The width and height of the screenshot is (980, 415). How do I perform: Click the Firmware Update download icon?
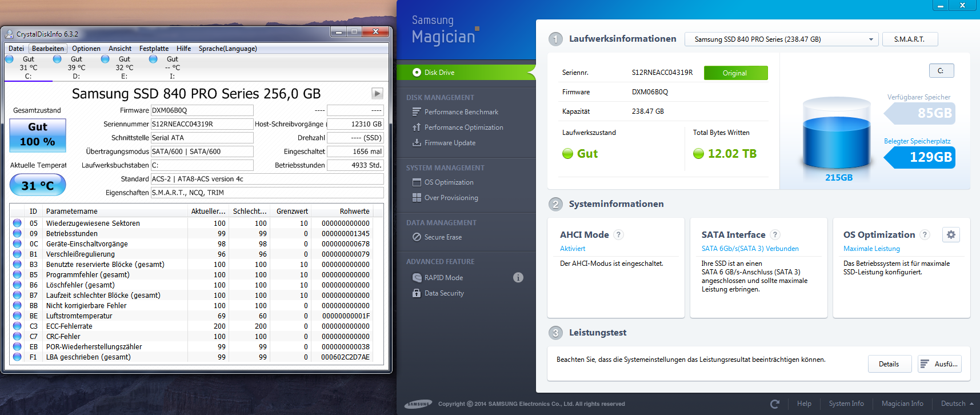417,143
